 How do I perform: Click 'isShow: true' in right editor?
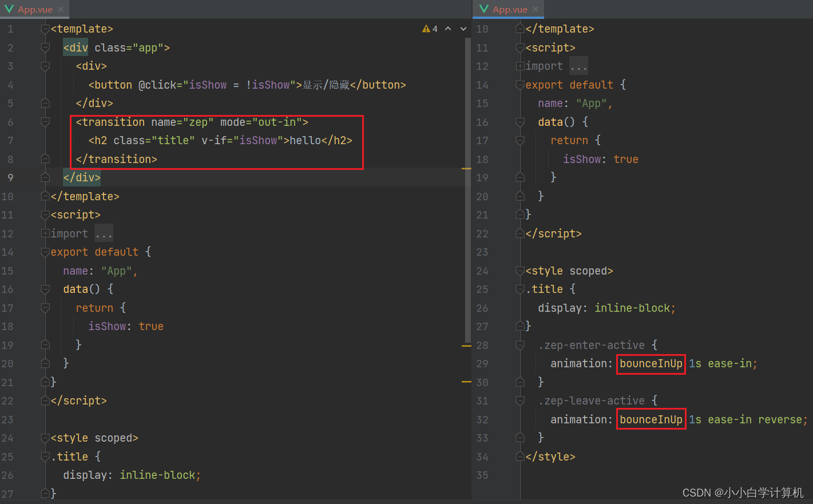(x=601, y=159)
